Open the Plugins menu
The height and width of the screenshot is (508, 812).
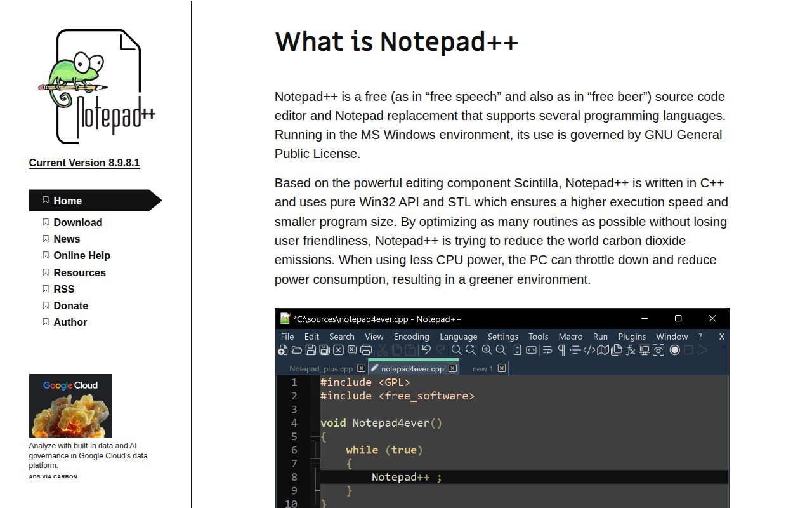click(x=632, y=337)
